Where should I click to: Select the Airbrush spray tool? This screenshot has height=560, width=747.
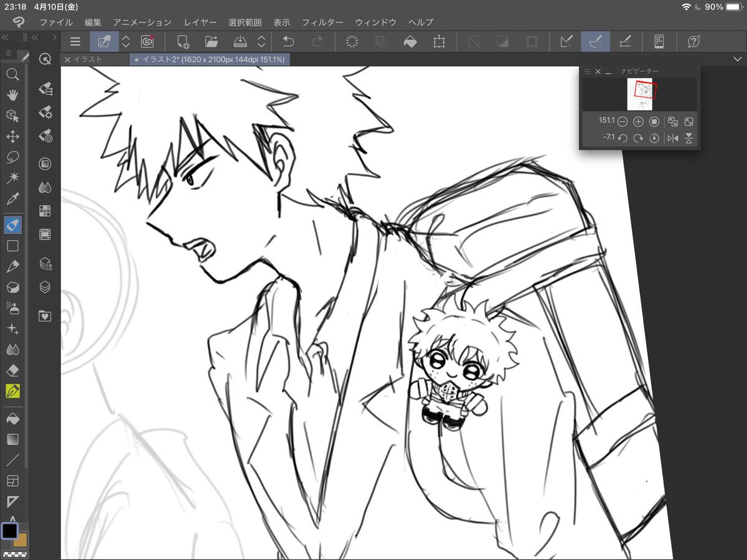pyautogui.click(x=12, y=307)
